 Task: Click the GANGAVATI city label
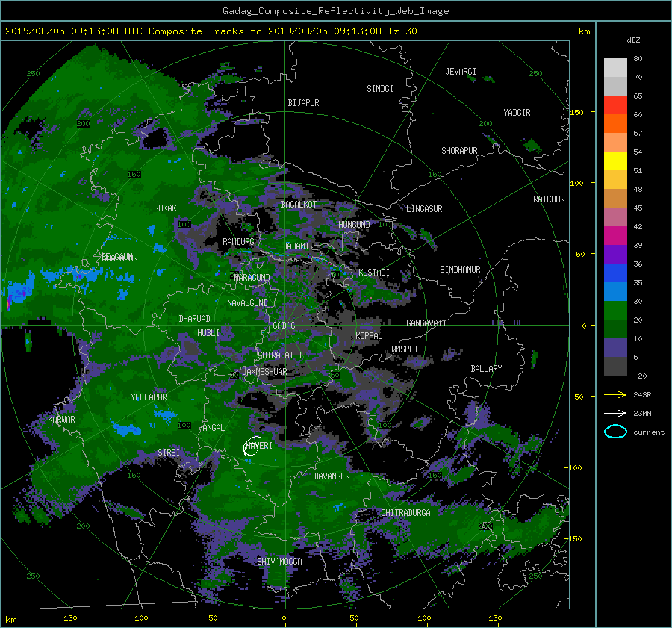point(426,323)
